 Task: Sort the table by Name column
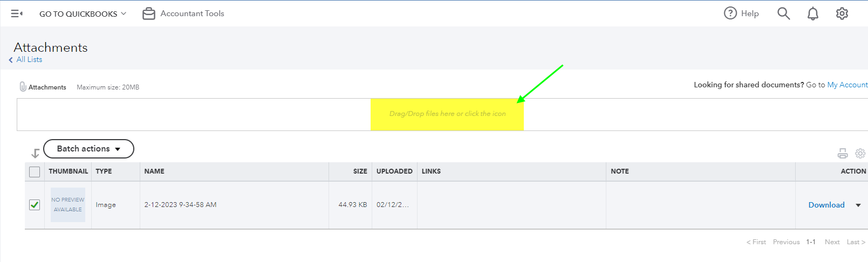point(154,171)
